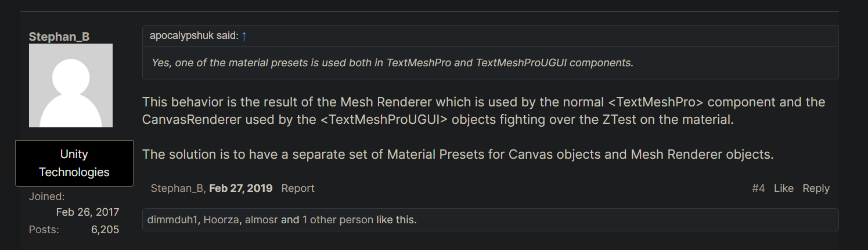Click the "apocalypshuk said:" quote header
This screenshot has width=868, height=250.
point(194,36)
